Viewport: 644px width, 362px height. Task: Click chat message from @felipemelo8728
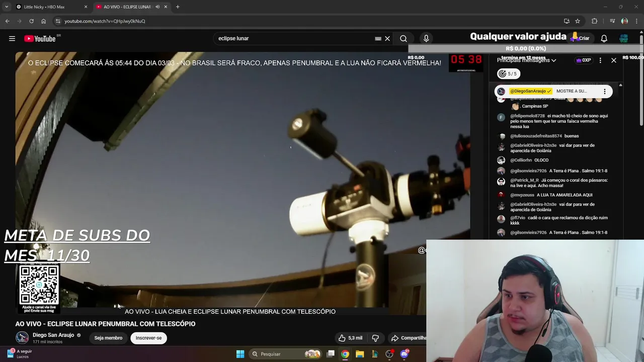point(553,121)
